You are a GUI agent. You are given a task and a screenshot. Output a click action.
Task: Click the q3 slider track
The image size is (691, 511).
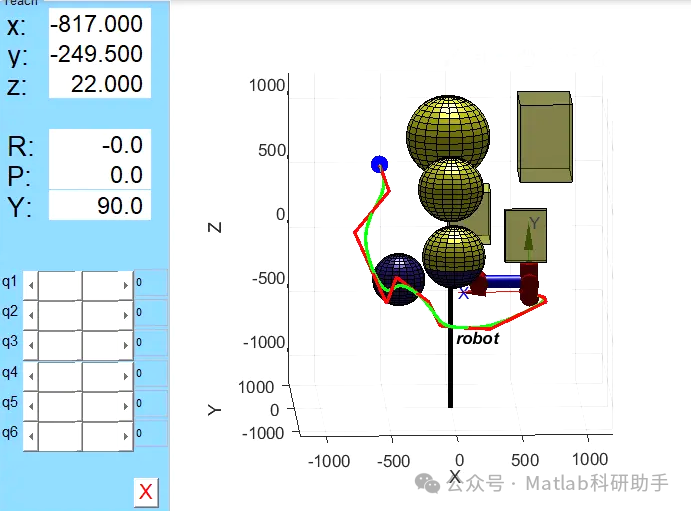pos(78,345)
